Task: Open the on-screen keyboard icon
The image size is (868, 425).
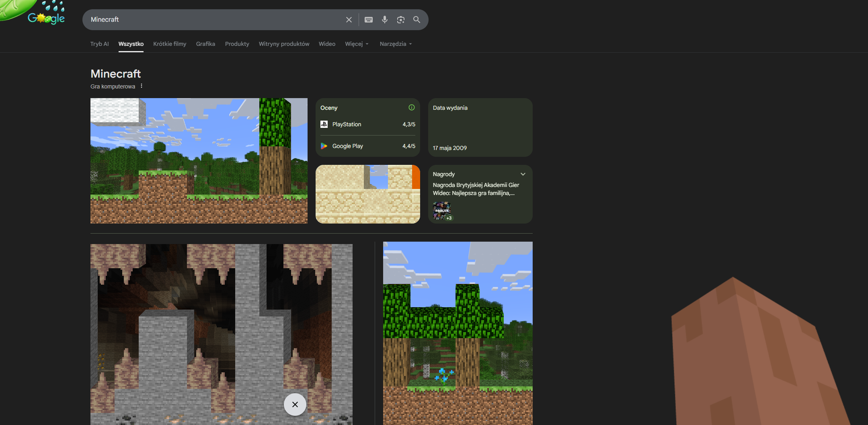Action: pyautogui.click(x=368, y=19)
